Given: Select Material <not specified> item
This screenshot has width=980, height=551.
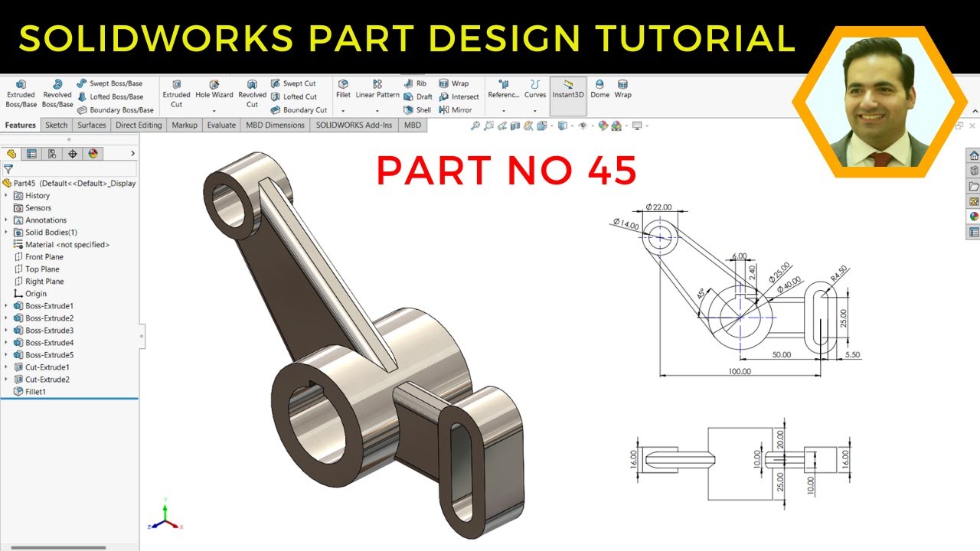Looking at the screenshot, I should [61, 245].
